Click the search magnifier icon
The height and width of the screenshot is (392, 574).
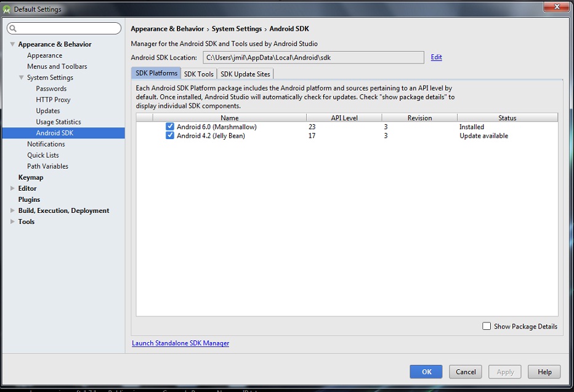coord(13,29)
